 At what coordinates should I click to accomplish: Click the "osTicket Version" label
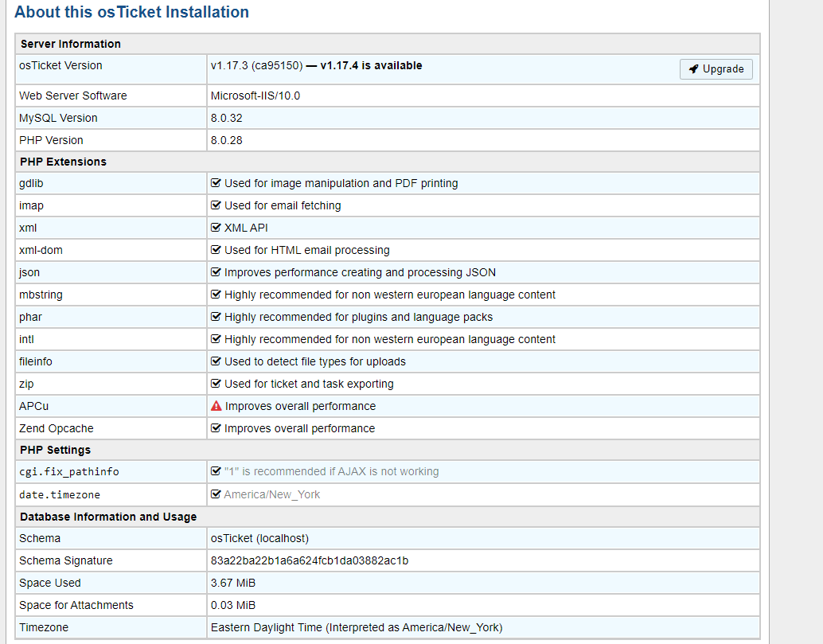click(x=60, y=65)
